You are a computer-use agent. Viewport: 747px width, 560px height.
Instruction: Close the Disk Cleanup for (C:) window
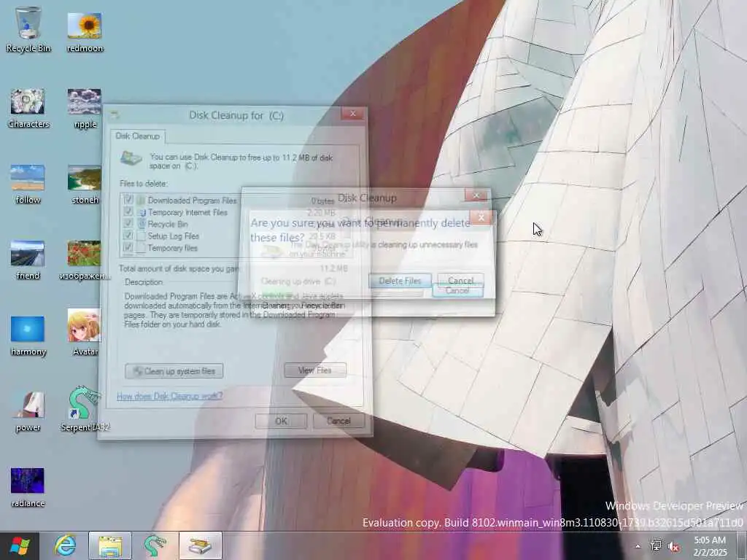click(353, 114)
